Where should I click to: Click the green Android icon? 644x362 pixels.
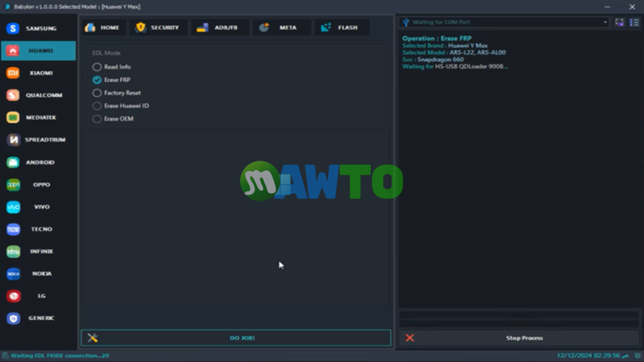click(13, 162)
